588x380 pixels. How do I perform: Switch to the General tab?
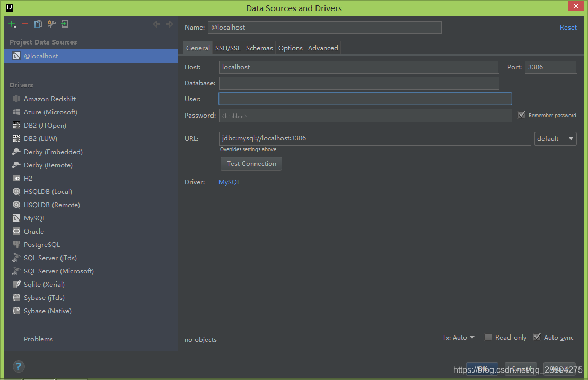click(198, 48)
